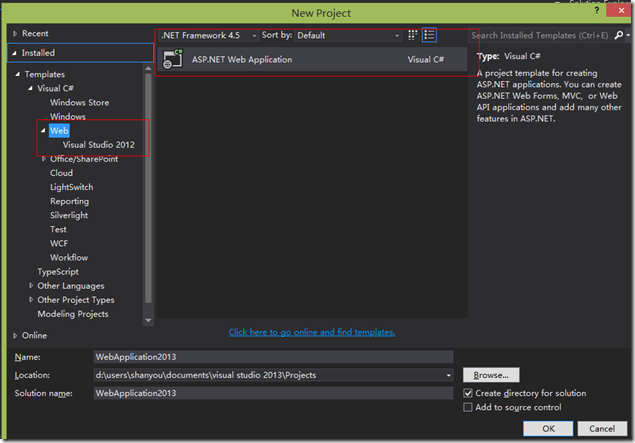
Task: Open the Location path dropdown arrow
Action: point(448,375)
